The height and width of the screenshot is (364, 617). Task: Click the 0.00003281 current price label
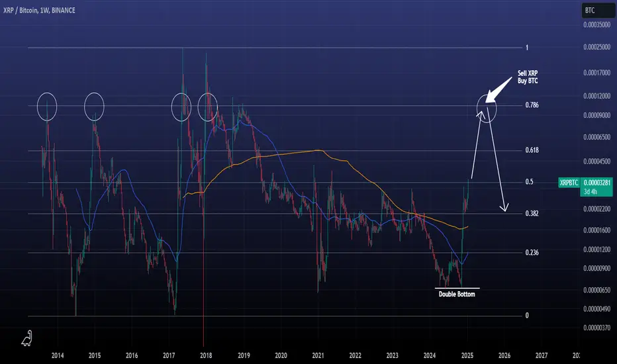[597, 183]
